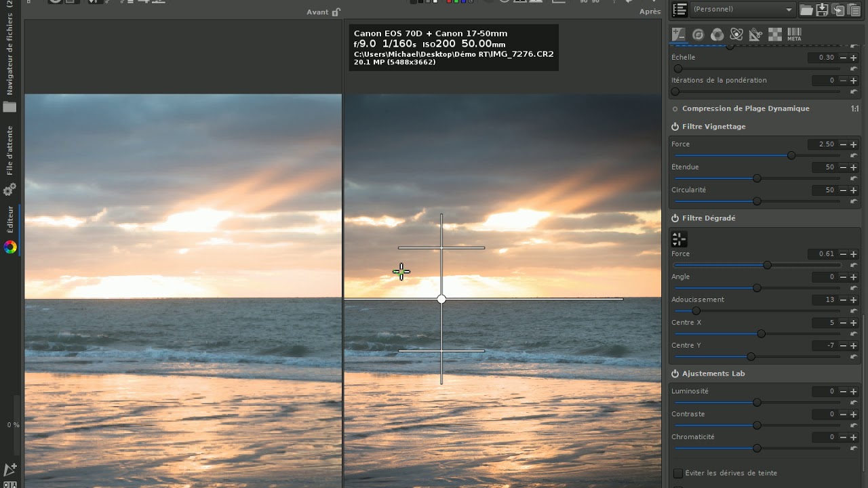
Task: Click the gradient center handle on the horizon
Action: (x=441, y=299)
